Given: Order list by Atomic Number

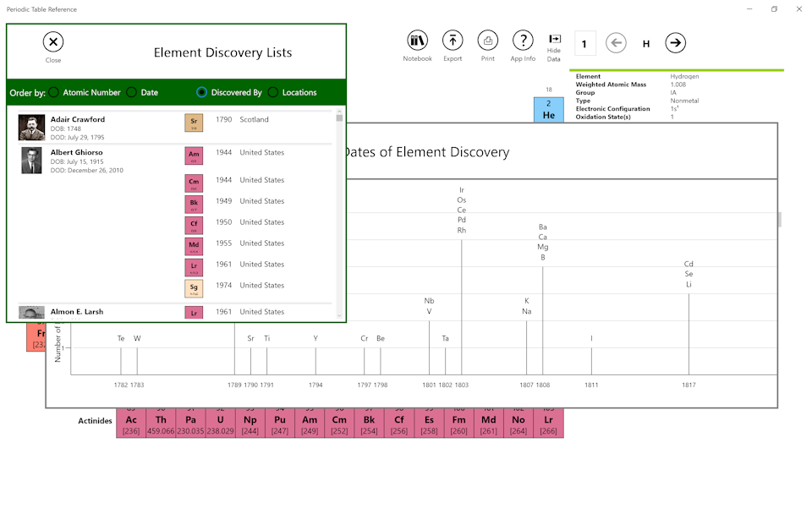Looking at the screenshot, I should [x=54, y=93].
